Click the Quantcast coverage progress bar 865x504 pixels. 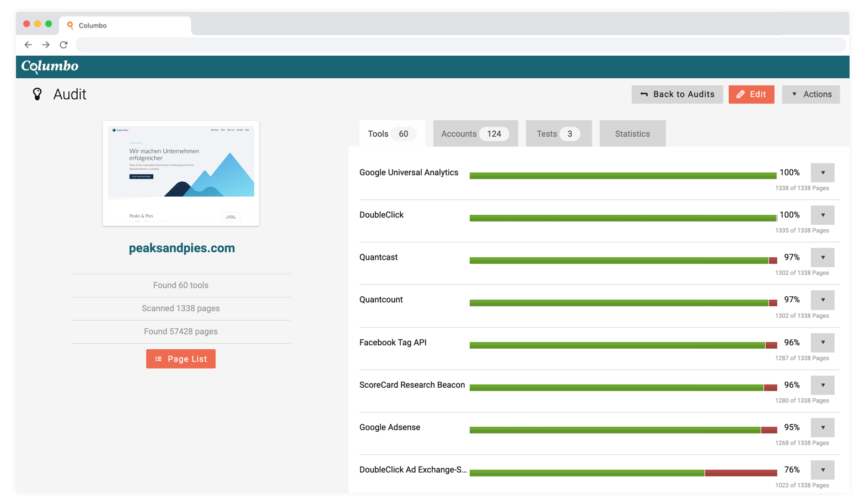coord(623,261)
